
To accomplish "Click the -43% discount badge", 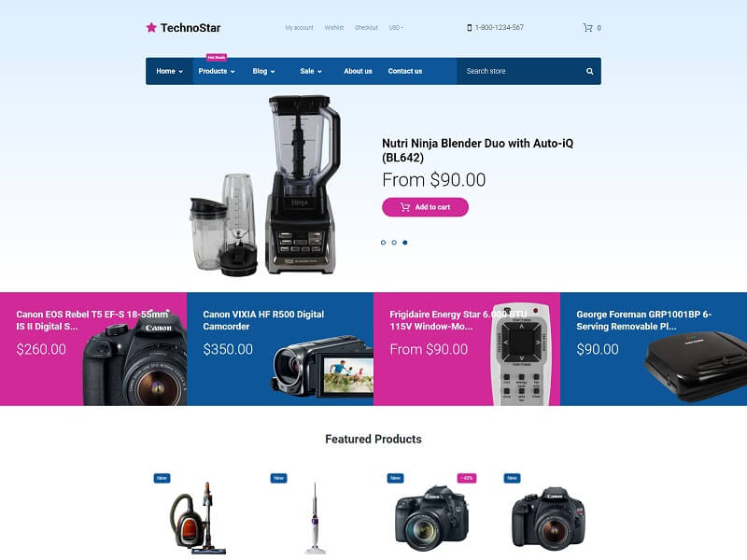I will (x=466, y=478).
